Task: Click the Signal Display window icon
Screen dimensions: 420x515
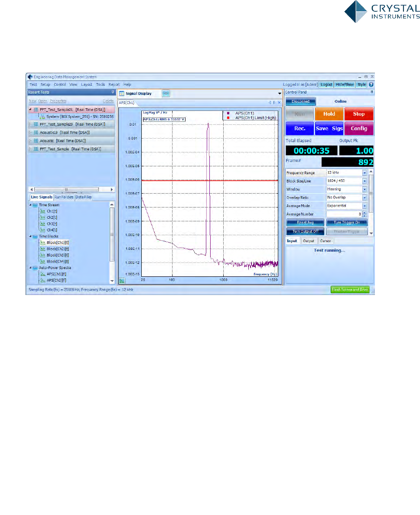Action: pyautogui.click(x=122, y=94)
